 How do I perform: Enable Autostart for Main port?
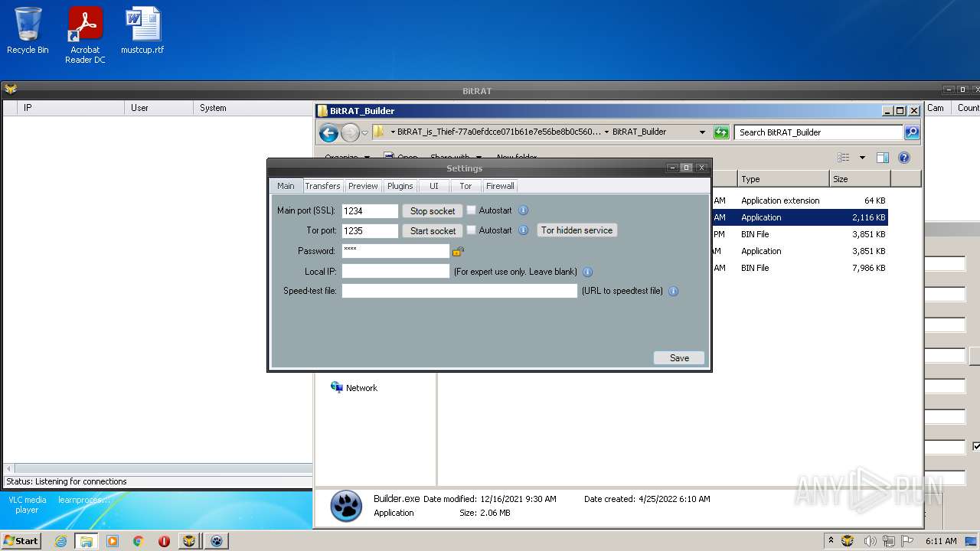click(x=472, y=210)
